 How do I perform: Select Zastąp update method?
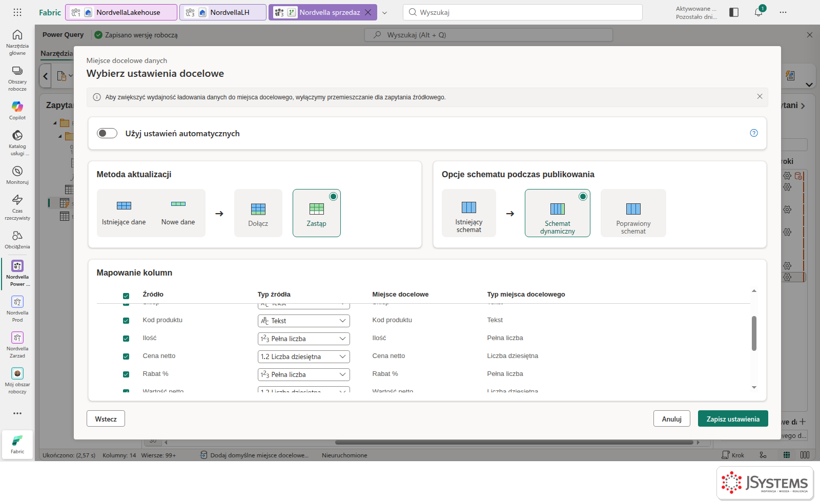(x=317, y=213)
